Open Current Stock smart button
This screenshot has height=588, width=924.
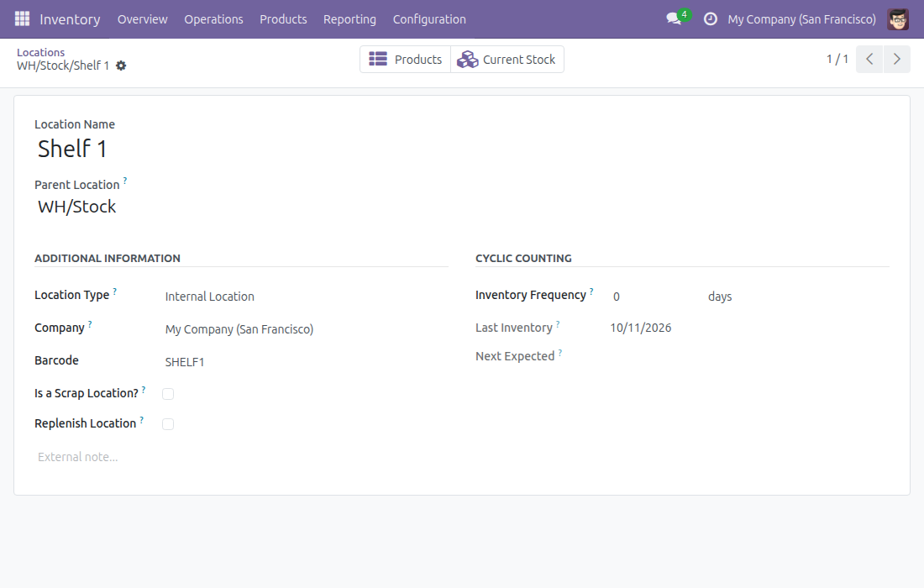507,60
